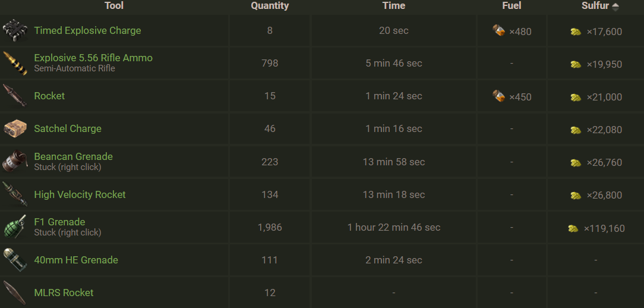Click the sulfur icon in Satchel Charge row
The image size is (644, 308).
[575, 130]
